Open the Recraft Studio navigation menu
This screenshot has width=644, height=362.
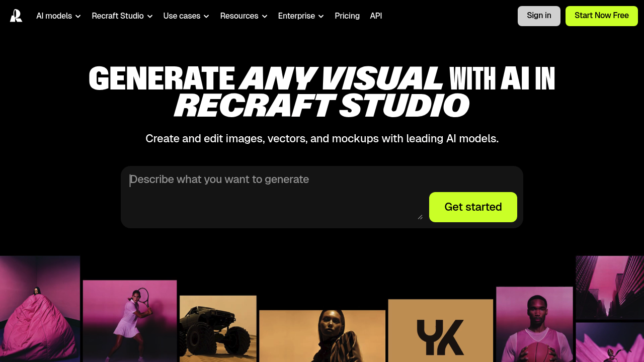118,16
